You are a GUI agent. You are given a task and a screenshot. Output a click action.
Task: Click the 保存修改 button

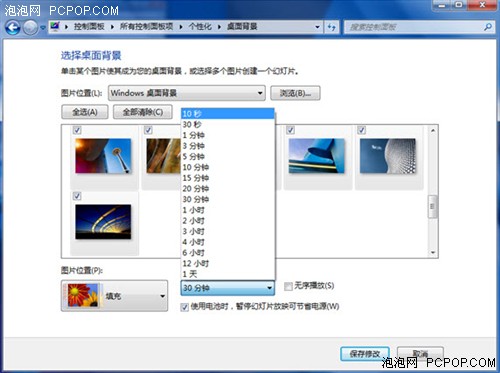pos(365,354)
